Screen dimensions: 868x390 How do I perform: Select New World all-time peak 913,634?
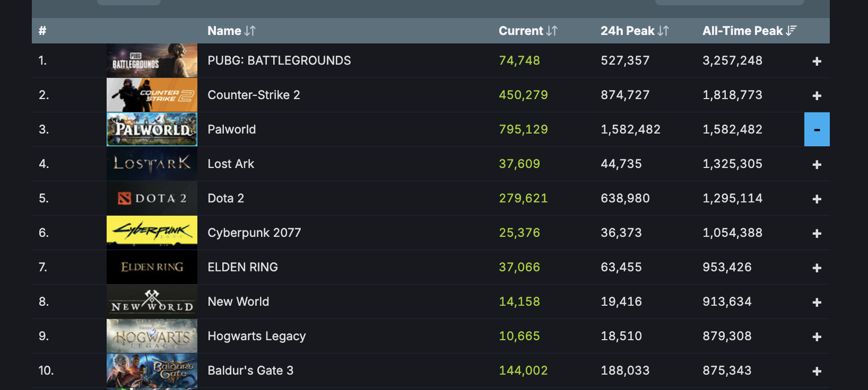727,302
